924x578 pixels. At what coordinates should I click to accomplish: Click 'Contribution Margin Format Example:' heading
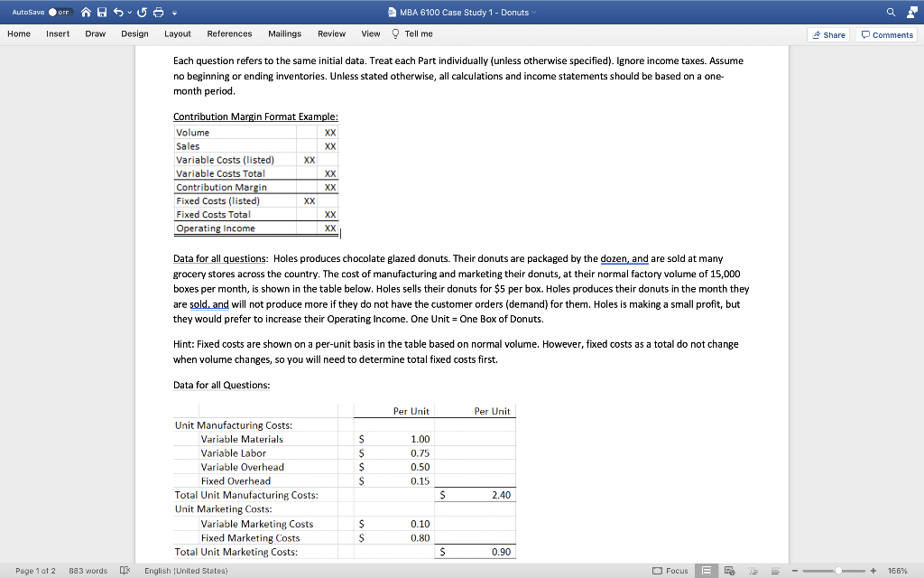click(x=255, y=117)
